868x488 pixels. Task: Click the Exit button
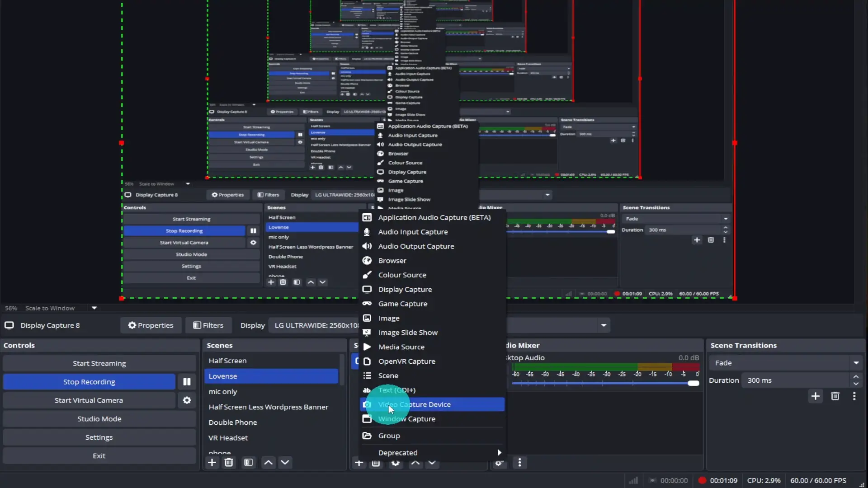click(99, 456)
